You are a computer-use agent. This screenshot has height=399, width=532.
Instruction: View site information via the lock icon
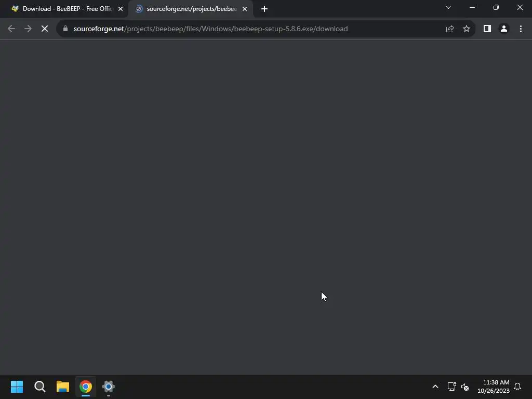pos(65,29)
